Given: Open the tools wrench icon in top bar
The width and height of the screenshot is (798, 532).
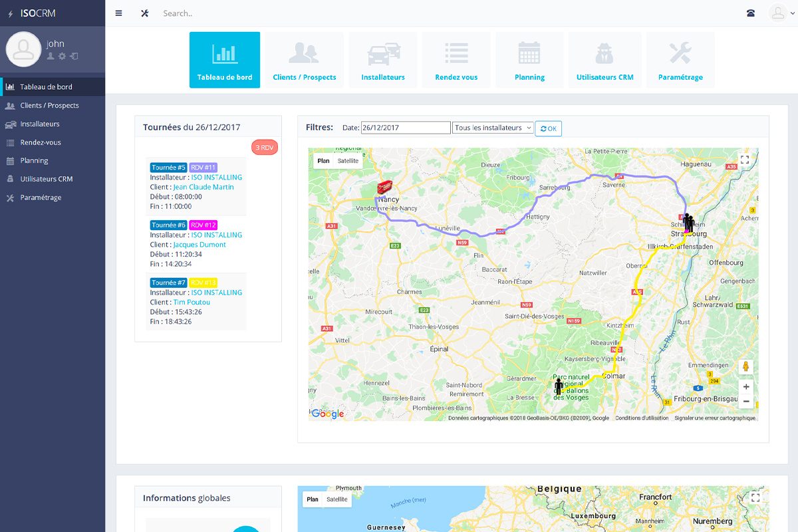Looking at the screenshot, I should click(x=144, y=13).
